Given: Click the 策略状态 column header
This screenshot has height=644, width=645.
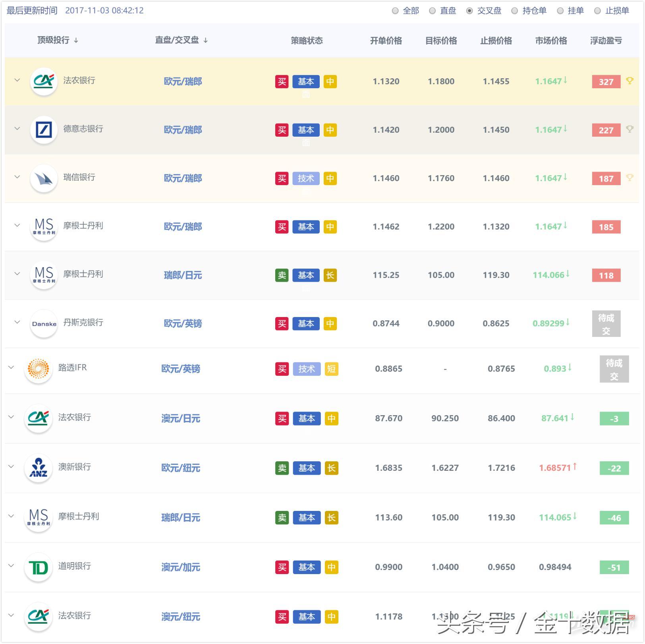Looking at the screenshot, I should 307,41.
